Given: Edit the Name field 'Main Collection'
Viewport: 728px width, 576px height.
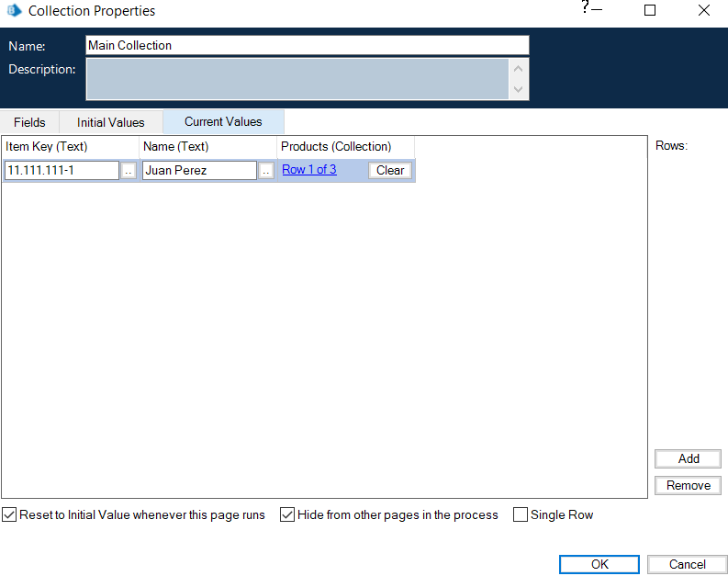Looking at the screenshot, I should point(308,46).
